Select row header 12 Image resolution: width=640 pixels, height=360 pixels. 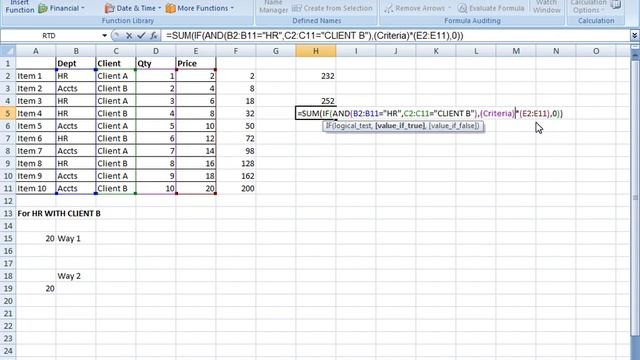point(8,201)
